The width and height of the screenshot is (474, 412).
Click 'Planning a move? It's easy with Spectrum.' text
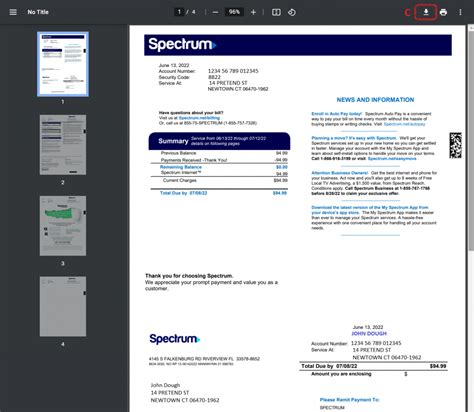point(354,138)
